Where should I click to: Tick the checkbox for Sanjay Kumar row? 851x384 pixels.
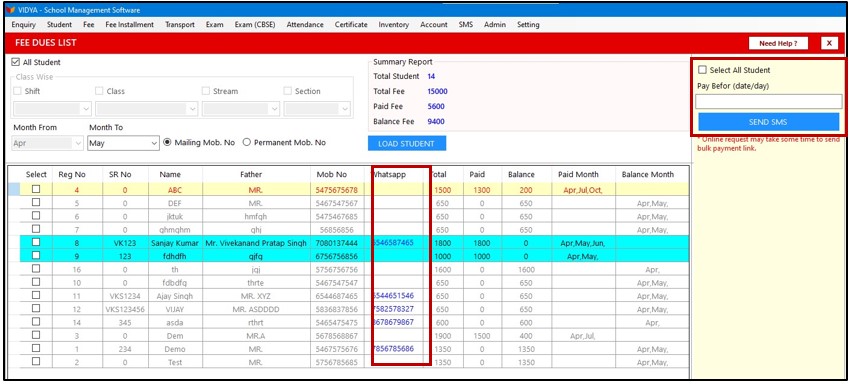point(36,242)
